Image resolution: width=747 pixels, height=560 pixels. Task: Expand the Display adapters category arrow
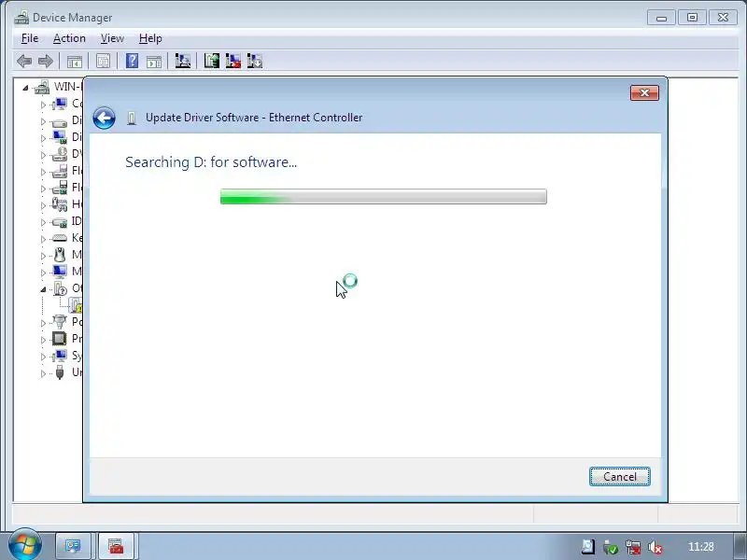point(43,138)
